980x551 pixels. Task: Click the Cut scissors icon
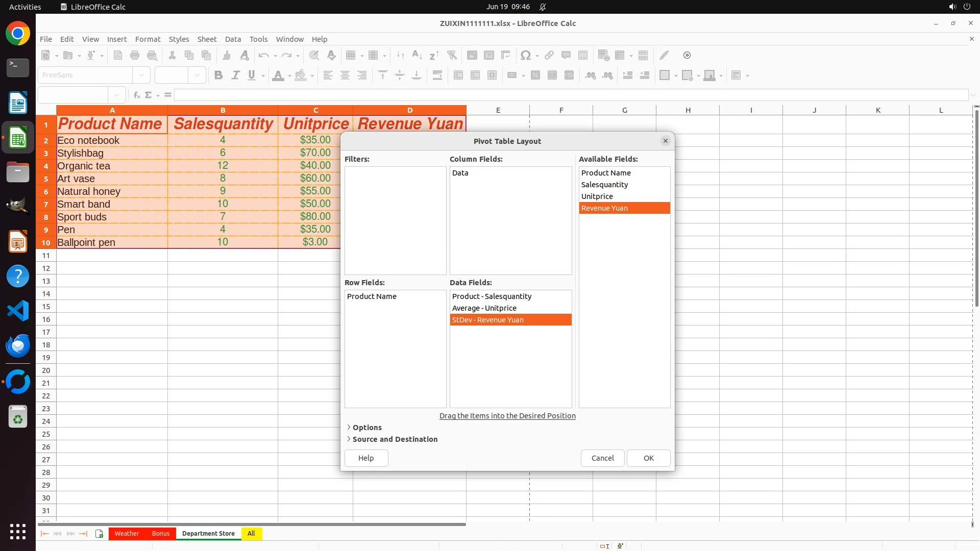[x=172, y=55]
